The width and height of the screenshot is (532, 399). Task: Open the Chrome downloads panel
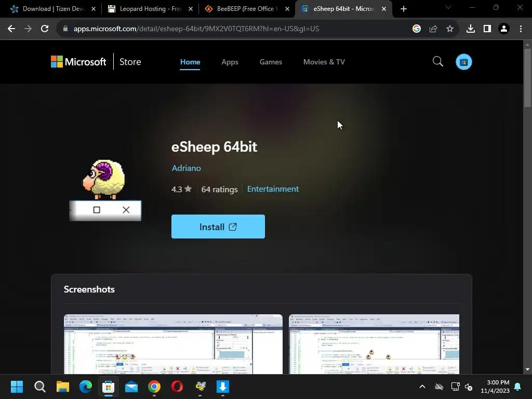pos(471,29)
